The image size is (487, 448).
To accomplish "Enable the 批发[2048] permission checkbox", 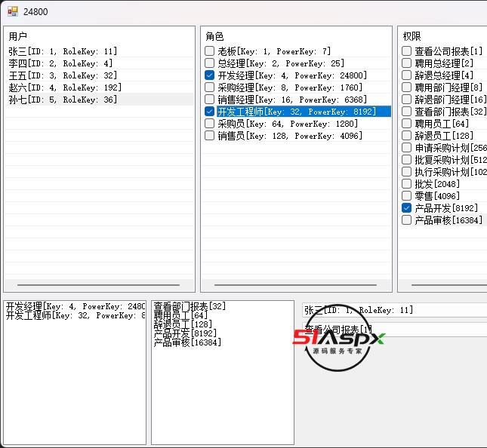I will [406, 184].
